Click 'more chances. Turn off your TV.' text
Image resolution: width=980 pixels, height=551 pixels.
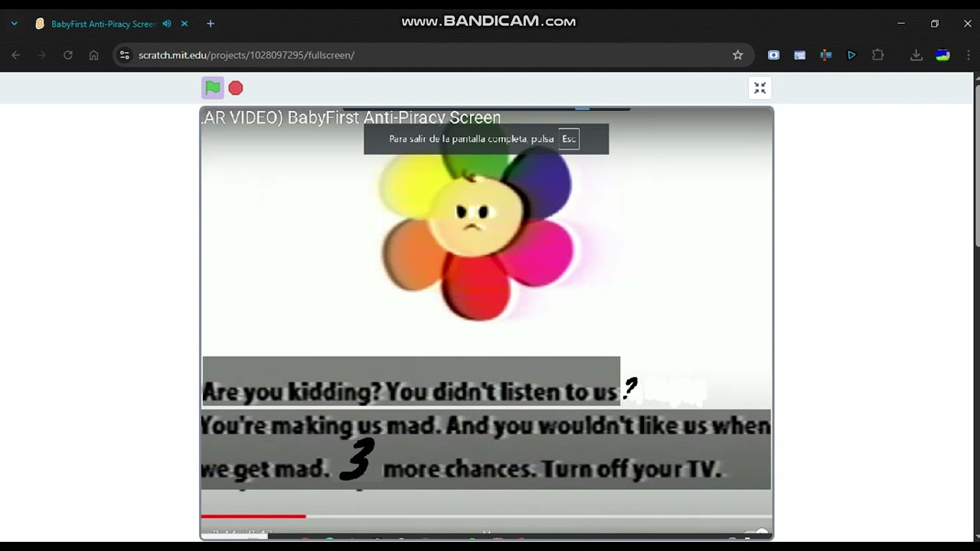pos(552,468)
